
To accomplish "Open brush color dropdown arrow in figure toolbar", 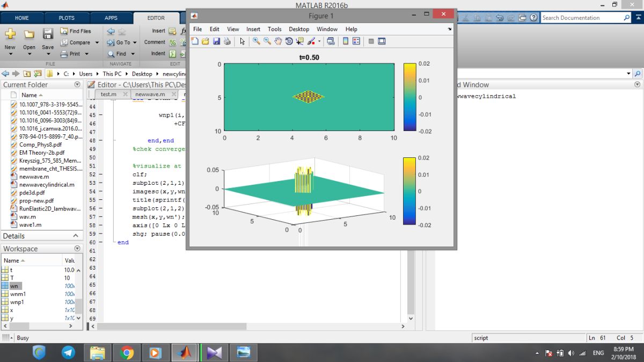I will (319, 41).
